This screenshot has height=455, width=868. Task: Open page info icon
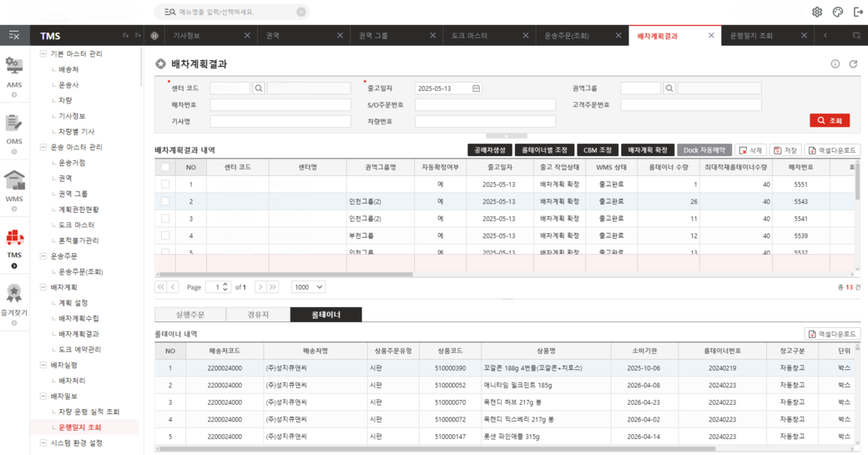(835, 64)
